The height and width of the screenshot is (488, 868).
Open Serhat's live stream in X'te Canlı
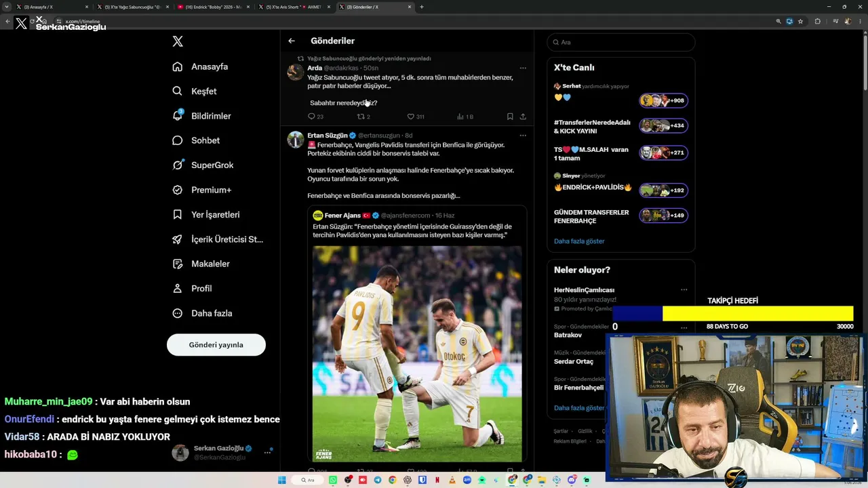[x=621, y=96]
